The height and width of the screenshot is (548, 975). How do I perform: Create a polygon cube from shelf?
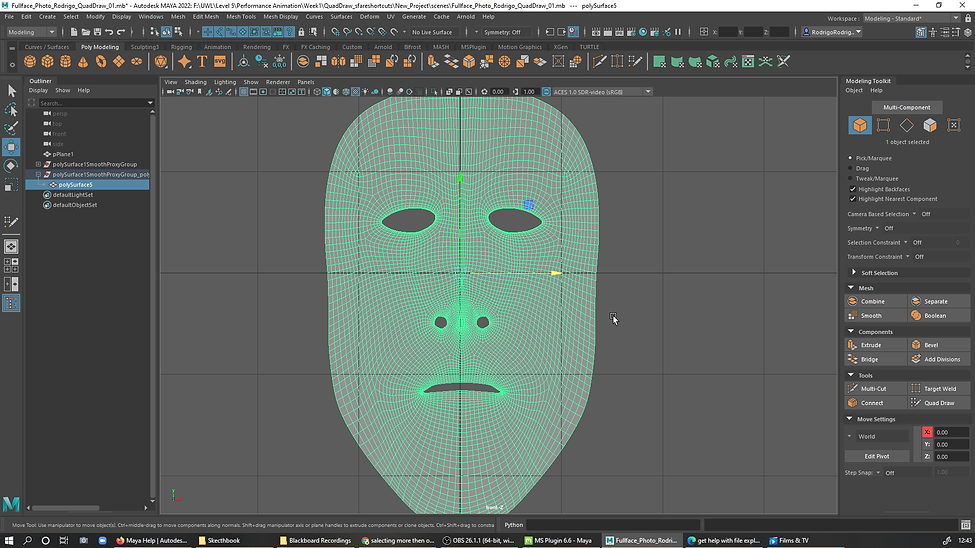coord(47,61)
